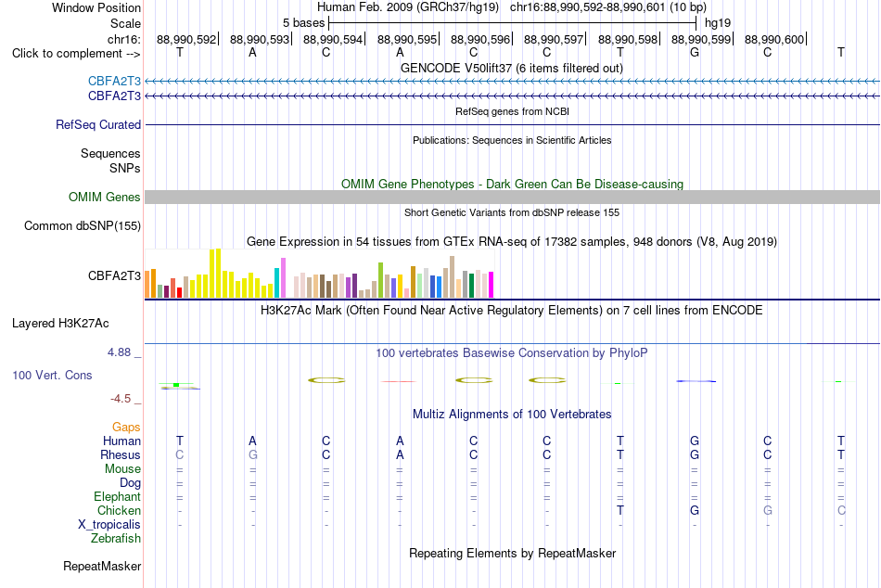Click the Chicken base T in the alignment
The height and width of the screenshot is (588, 881).
pyautogui.click(x=620, y=510)
